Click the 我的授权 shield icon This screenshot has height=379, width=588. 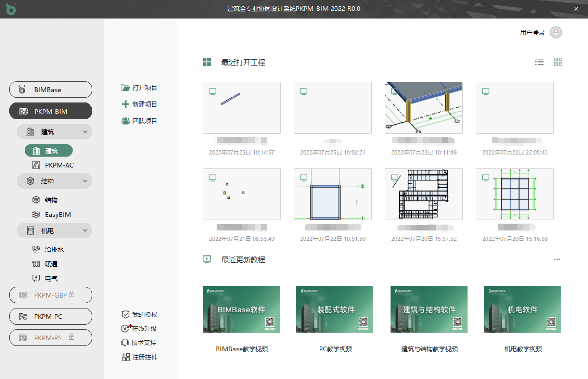click(x=126, y=314)
